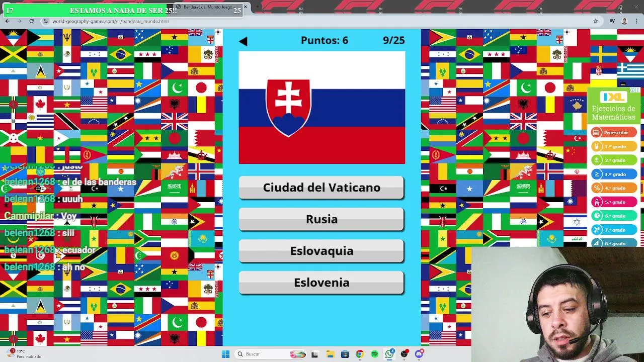The image size is (644, 362).
Task: Click the chat message 'Cammipilar : Voy'
Action: tap(40, 216)
